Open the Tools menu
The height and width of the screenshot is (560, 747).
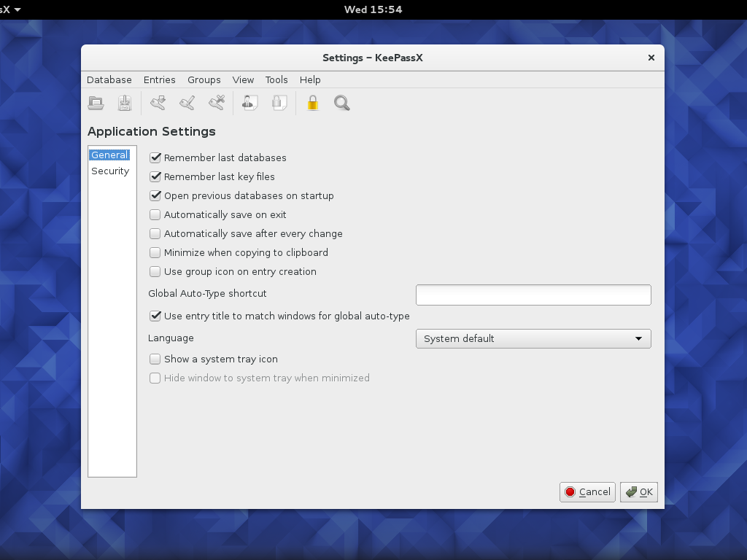pyautogui.click(x=276, y=80)
